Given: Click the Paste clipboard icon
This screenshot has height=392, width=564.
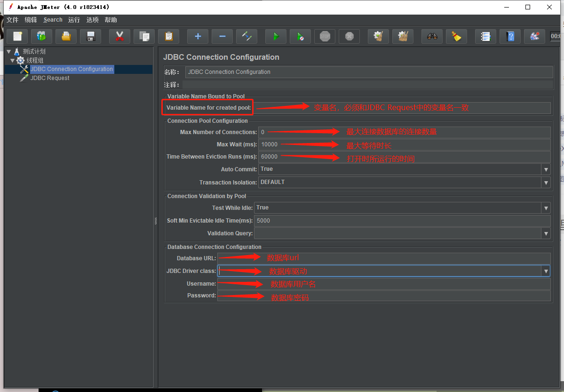Looking at the screenshot, I should [169, 36].
